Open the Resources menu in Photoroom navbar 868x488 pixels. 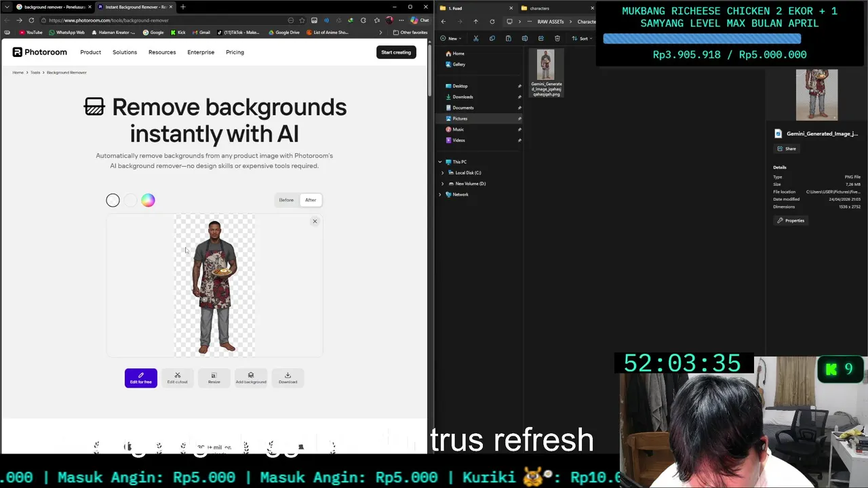click(162, 52)
